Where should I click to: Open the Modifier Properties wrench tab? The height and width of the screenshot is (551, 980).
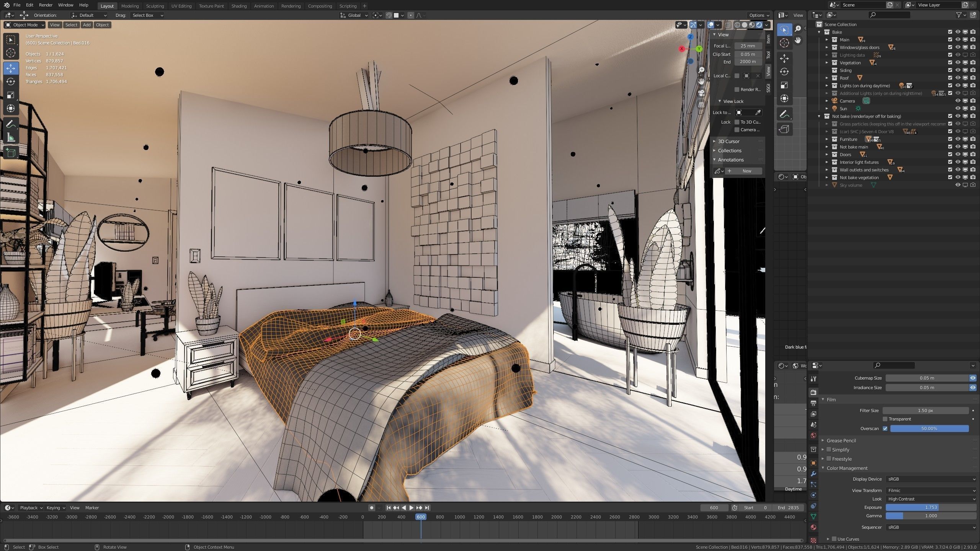click(813, 474)
